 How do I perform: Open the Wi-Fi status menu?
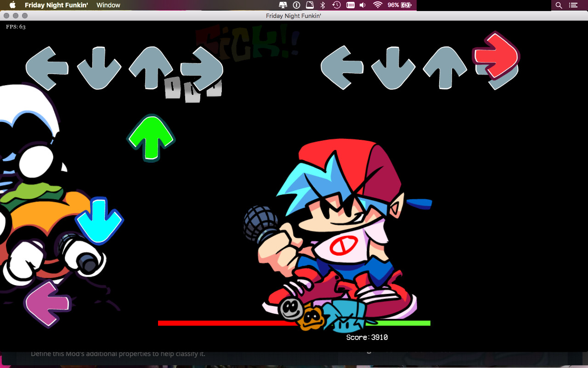point(378,5)
